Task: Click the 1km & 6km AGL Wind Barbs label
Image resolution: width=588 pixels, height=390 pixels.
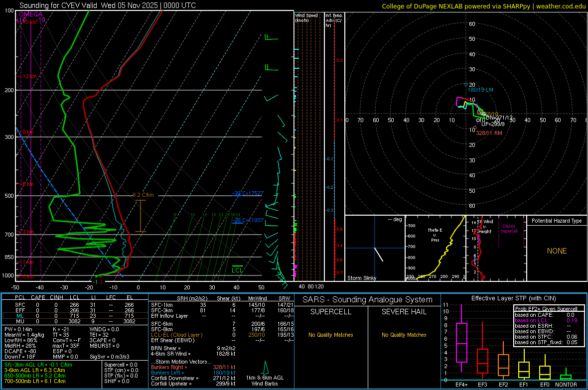Action: point(265,381)
